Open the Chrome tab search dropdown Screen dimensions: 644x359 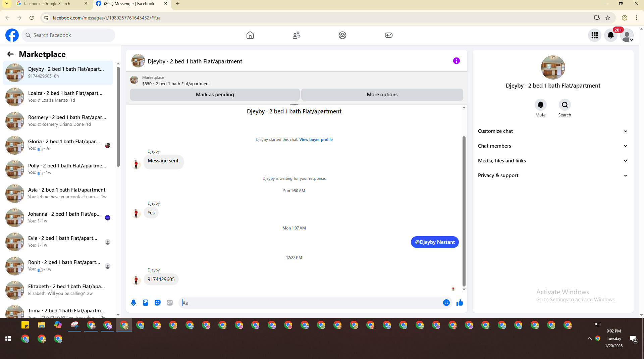[6, 4]
